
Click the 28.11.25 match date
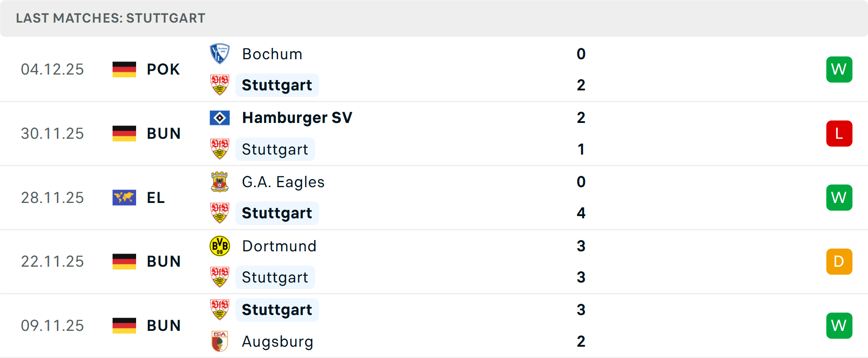pos(52,198)
